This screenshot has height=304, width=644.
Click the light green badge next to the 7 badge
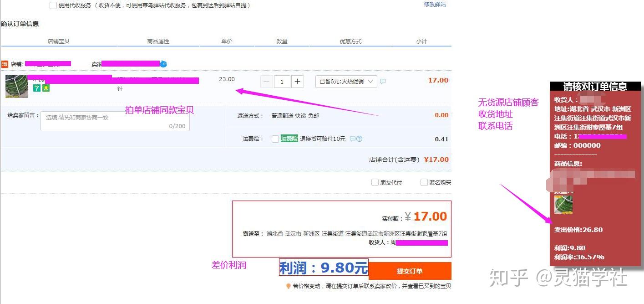pos(46,88)
